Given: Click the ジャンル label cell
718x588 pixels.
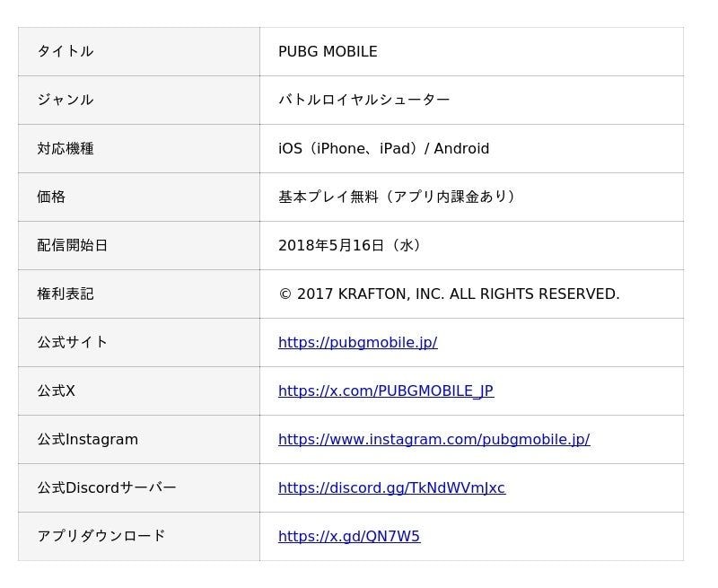Looking at the screenshot, I should tap(139, 101).
